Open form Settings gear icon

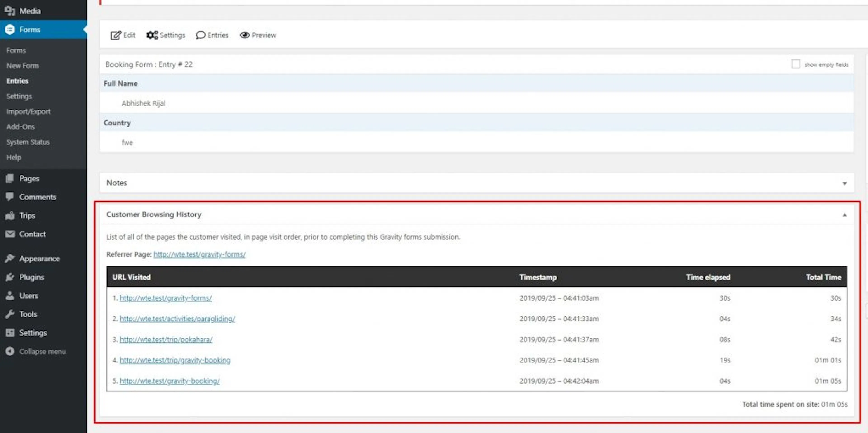pos(152,35)
